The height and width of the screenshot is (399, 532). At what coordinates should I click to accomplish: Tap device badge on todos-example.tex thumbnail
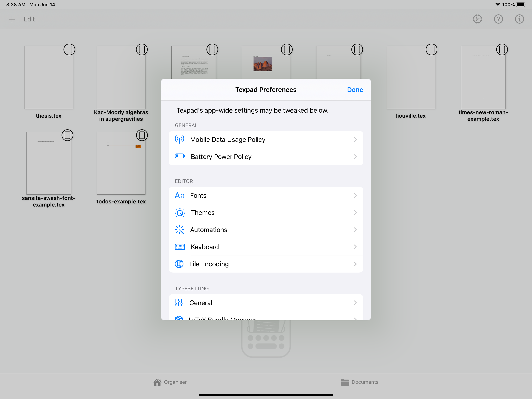click(142, 135)
